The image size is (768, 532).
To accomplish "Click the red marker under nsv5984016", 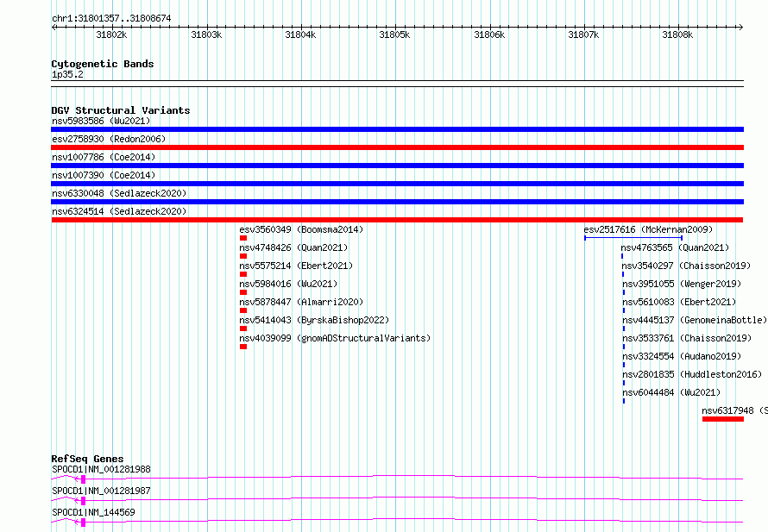I will point(243,292).
